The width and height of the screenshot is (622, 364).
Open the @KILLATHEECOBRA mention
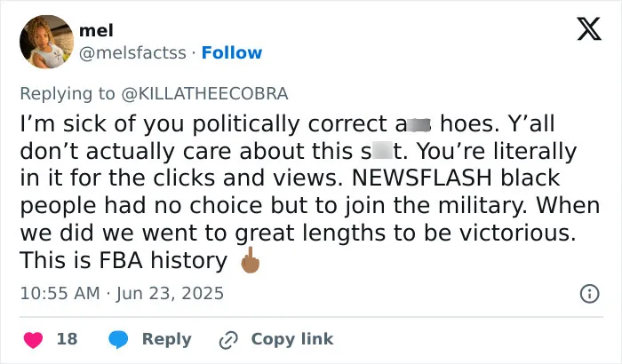pyautogui.click(x=204, y=93)
